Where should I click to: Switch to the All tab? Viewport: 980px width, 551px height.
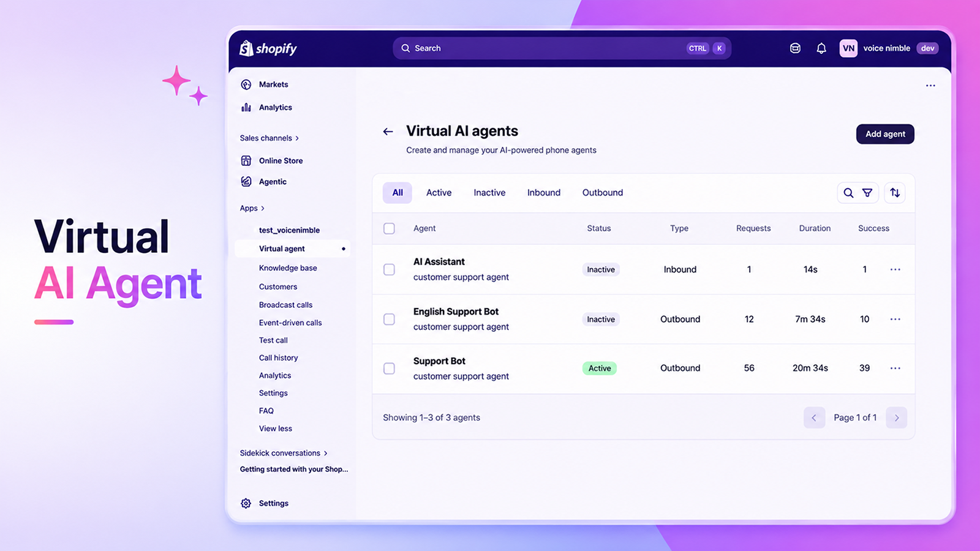(398, 193)
